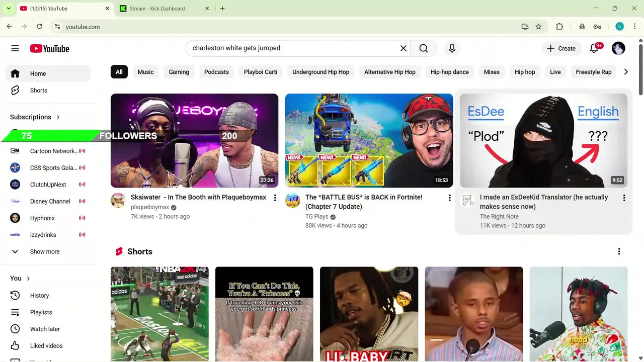This screenshot has height=362, width=644.
Task: Open Home in the sidebar
Action: [48, 74]
